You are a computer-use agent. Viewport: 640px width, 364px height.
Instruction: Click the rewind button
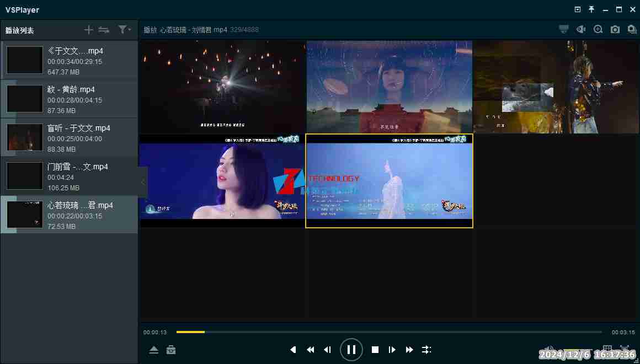[311, 350]
